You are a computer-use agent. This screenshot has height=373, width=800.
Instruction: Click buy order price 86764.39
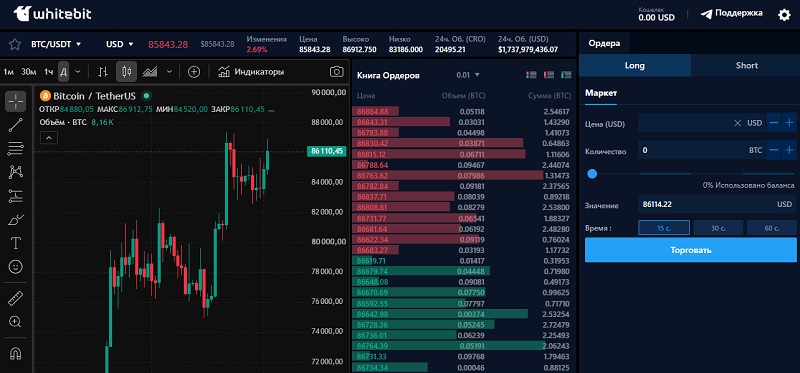(x=372, y=345)
